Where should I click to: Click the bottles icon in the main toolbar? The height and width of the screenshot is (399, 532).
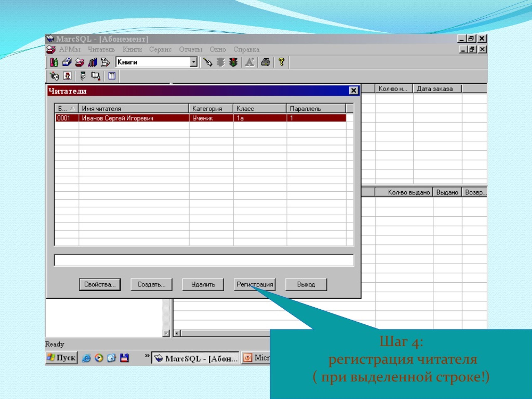tap(54, 62)
